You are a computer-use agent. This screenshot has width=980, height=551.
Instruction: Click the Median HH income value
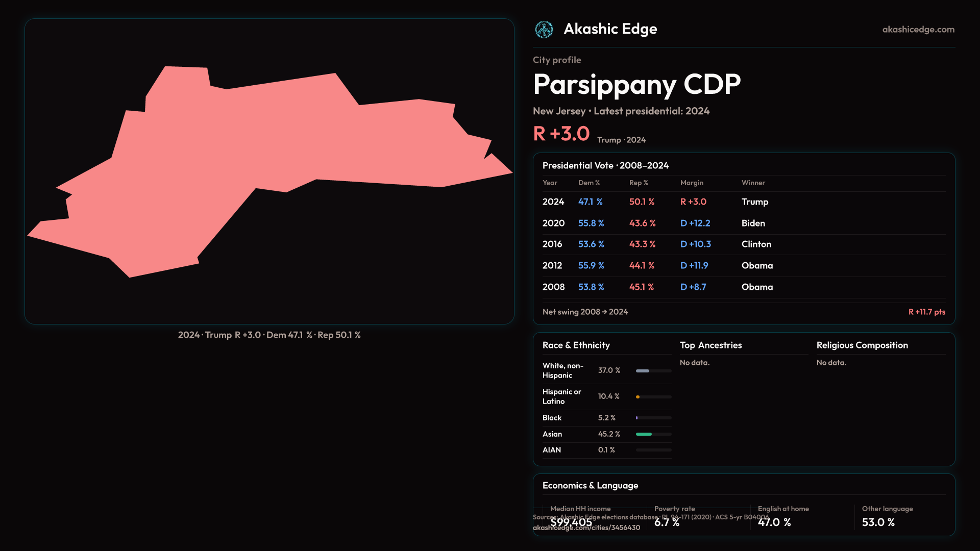point(571,522)
